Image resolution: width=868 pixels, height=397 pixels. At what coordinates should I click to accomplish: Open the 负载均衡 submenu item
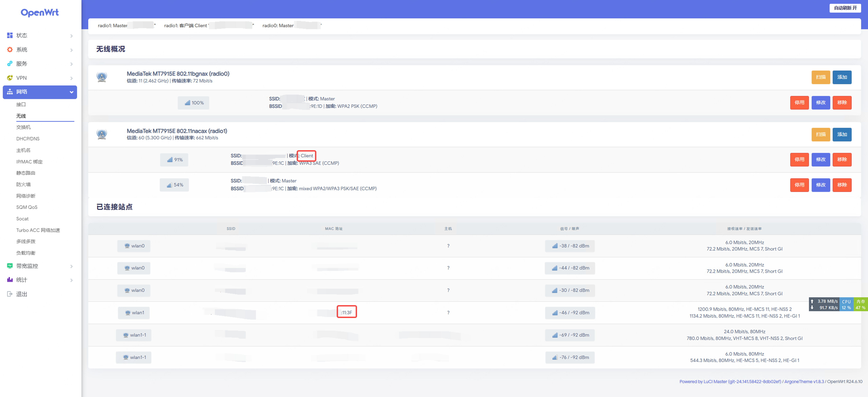[26, 253]
